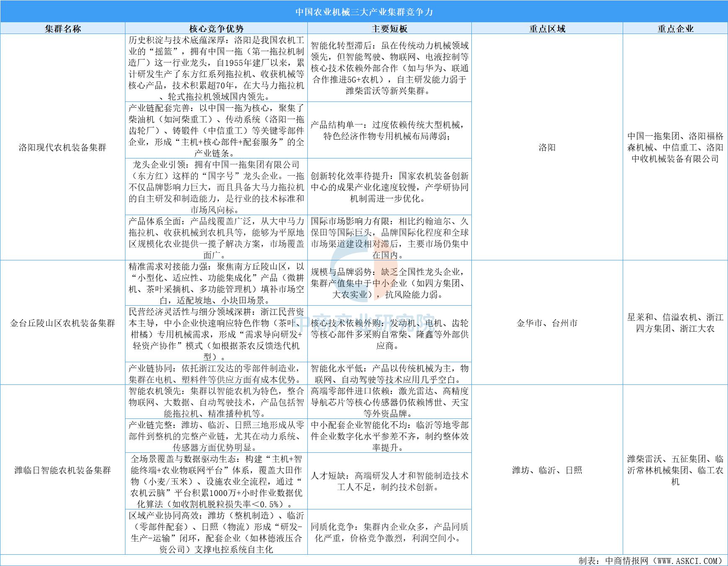The width and height of the screenshot is (728, 566).
Task: Select the cell listing 潍柴雷沃、五征集团 companies
Action: pyautogui.click(x=675, y=470)
